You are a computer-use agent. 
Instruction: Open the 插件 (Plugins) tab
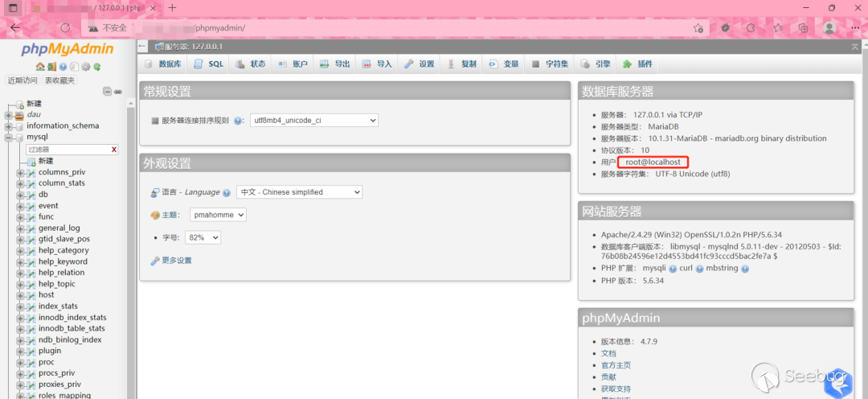pos(637,64)
